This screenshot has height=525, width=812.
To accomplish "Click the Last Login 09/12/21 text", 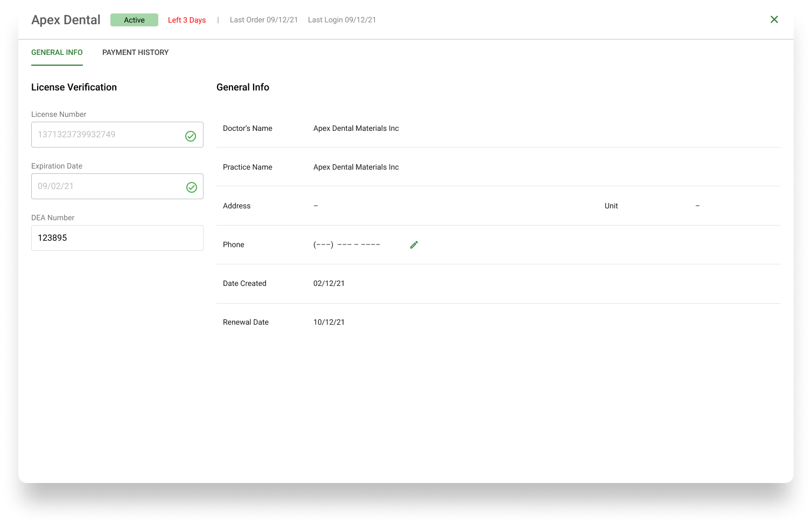I will [342, 20].
